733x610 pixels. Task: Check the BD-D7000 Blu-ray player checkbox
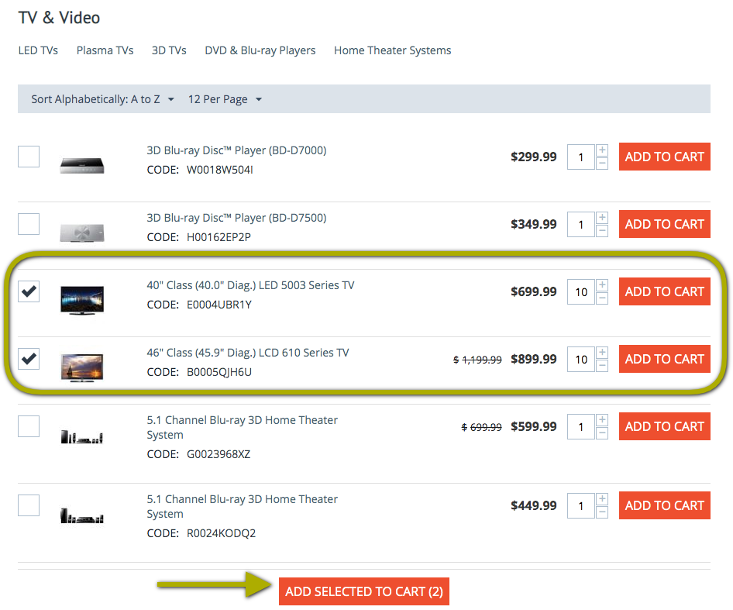coord(29,157)
